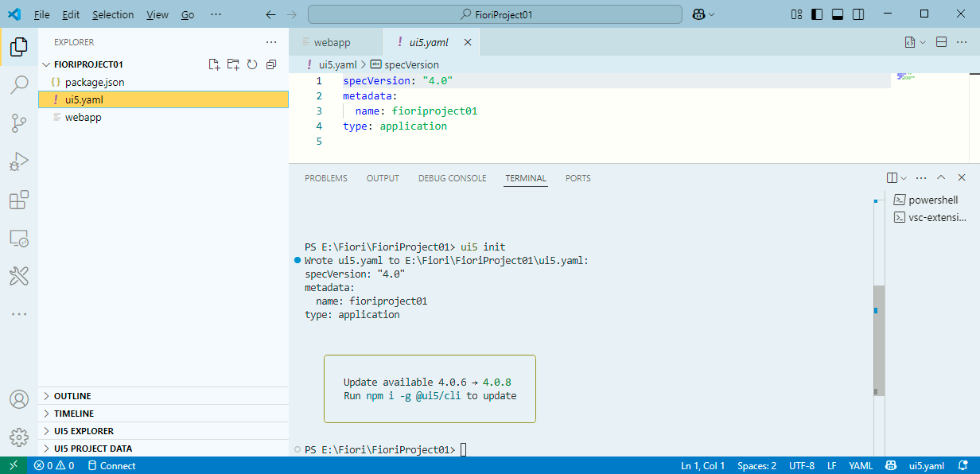Image resolution: width=980 pixels, height=474 pixels.
Task: Select the vsc-extensi... terminal instance
Action: tap(931, 217)
